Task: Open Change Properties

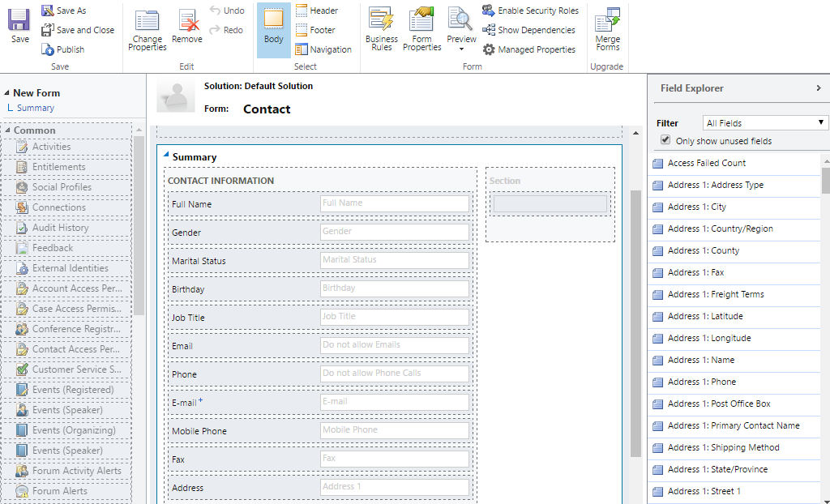Action: [148, 30]
